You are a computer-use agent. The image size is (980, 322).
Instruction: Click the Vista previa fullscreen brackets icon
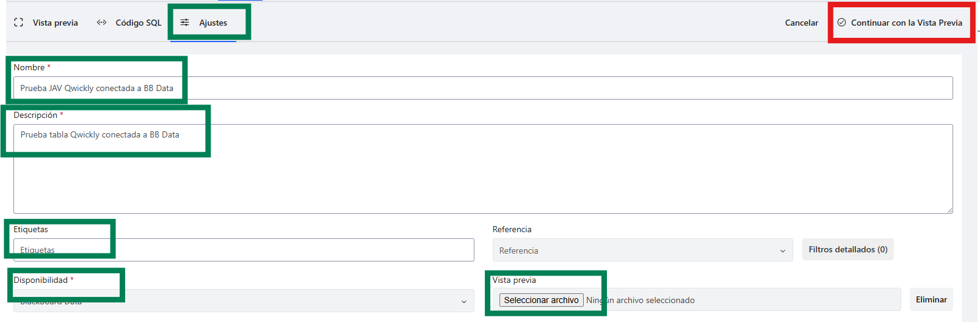pos(19,23)
